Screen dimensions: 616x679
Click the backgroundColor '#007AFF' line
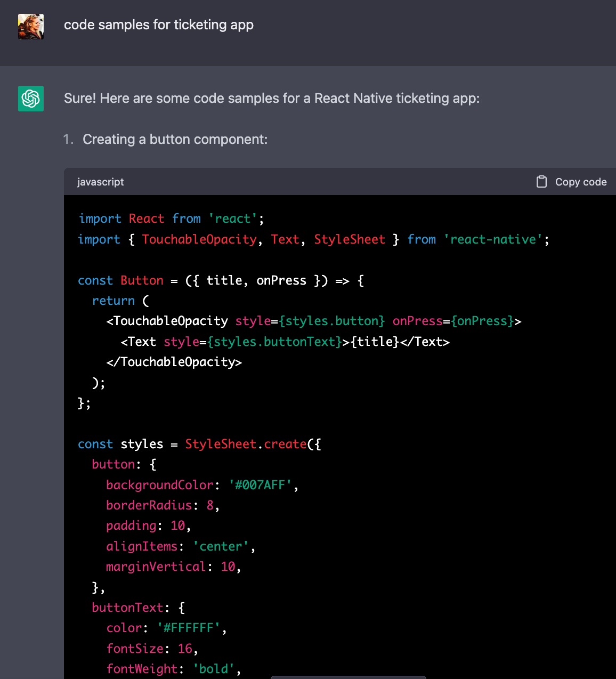pos(202,485)
